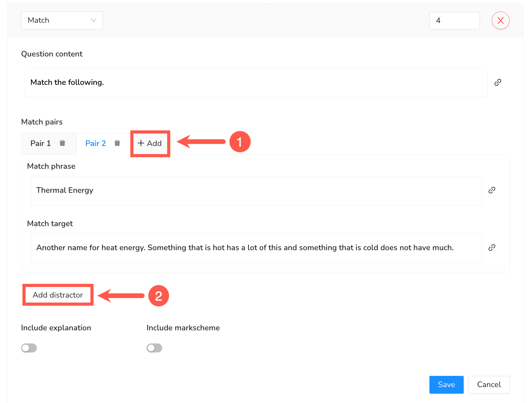Click the link icon beside Question content
532x403 pixels.
(498, 82)
